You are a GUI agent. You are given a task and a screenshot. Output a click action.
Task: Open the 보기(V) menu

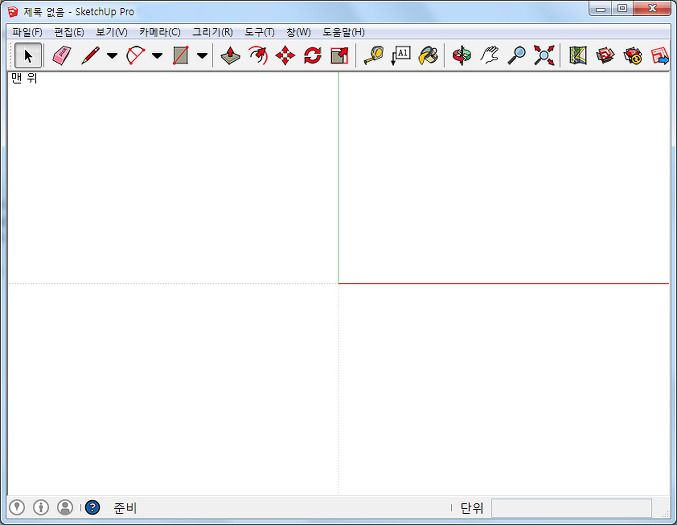(x=112, y=32)
